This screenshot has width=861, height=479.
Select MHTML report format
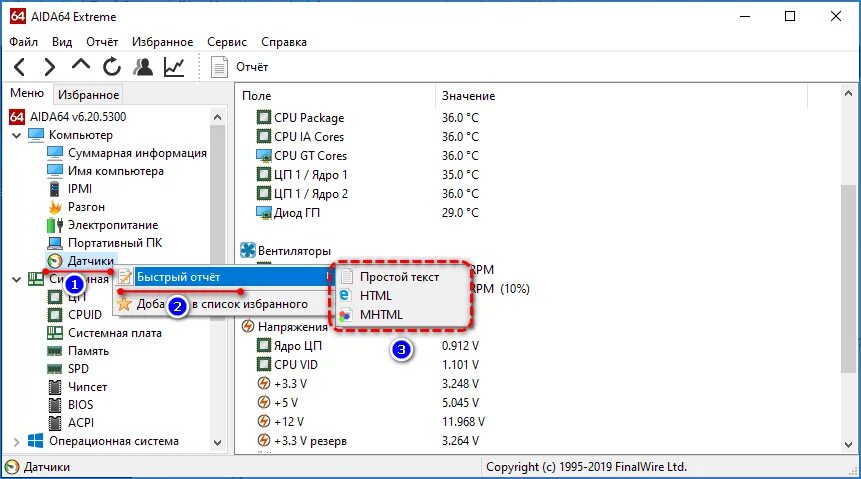click(x=381, y=315)
